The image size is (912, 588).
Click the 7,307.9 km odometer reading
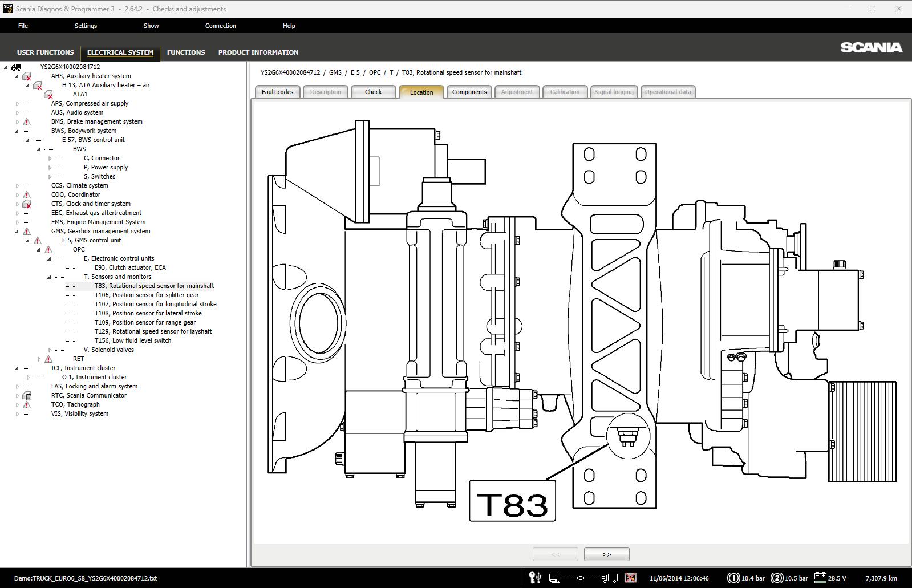click(x=881, y=578)
